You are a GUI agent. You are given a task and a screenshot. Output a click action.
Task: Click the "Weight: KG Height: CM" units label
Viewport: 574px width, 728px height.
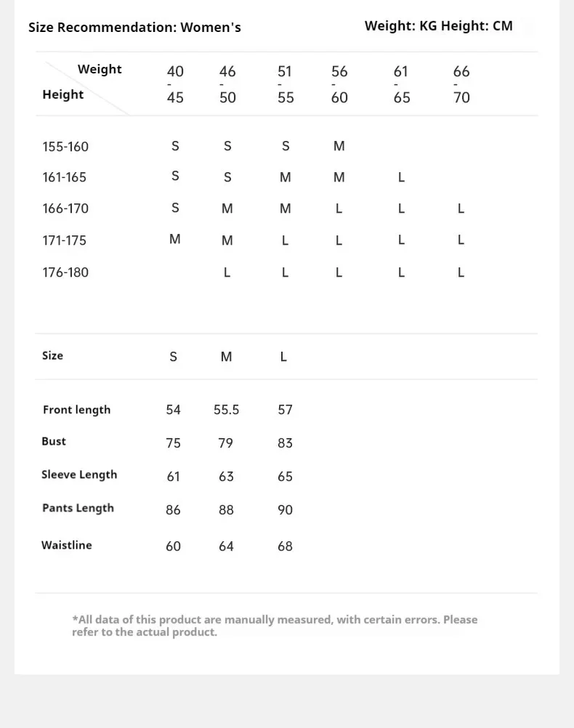[x=438, y=26]
